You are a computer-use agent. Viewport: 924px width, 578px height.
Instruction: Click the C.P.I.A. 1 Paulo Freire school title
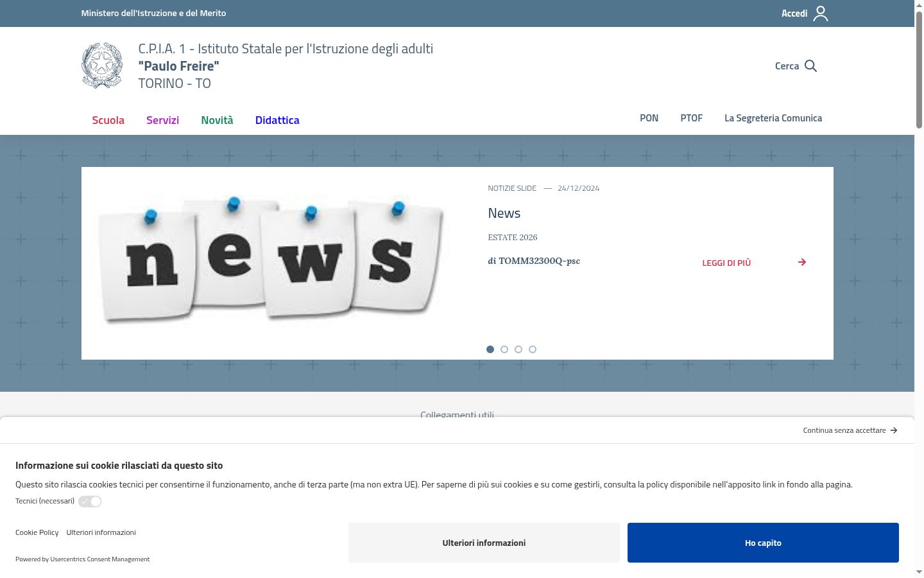click(x=286, y=66)
